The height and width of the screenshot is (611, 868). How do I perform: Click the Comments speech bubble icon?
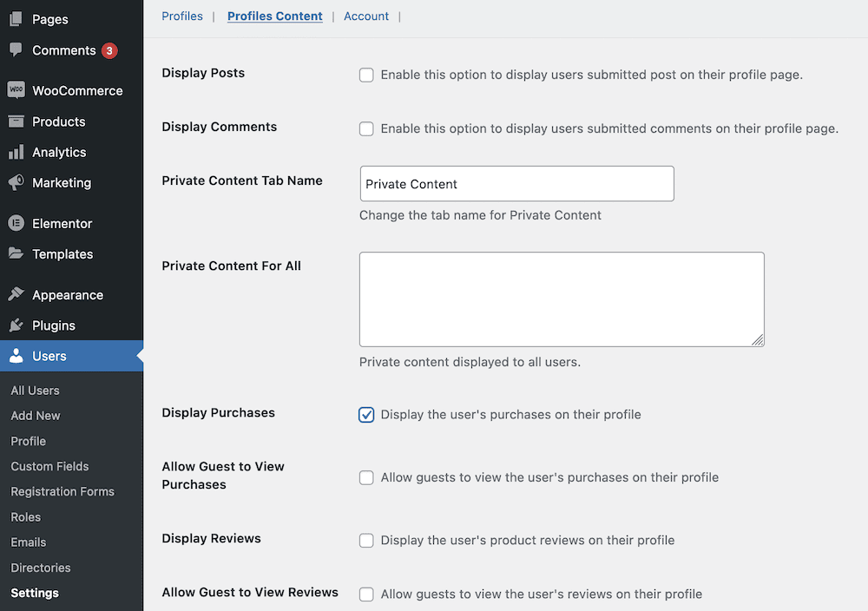(16, 49)
